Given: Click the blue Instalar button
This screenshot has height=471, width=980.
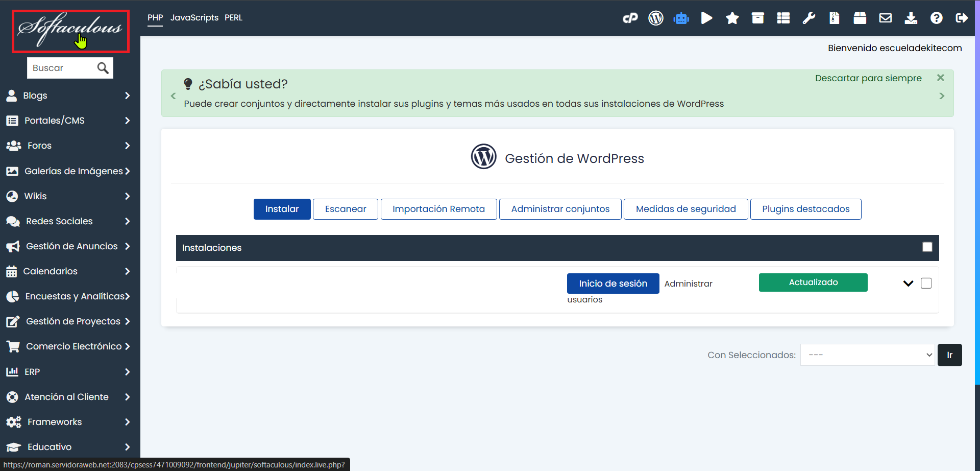Looking at the screenshot, I should tap(282, 209).
